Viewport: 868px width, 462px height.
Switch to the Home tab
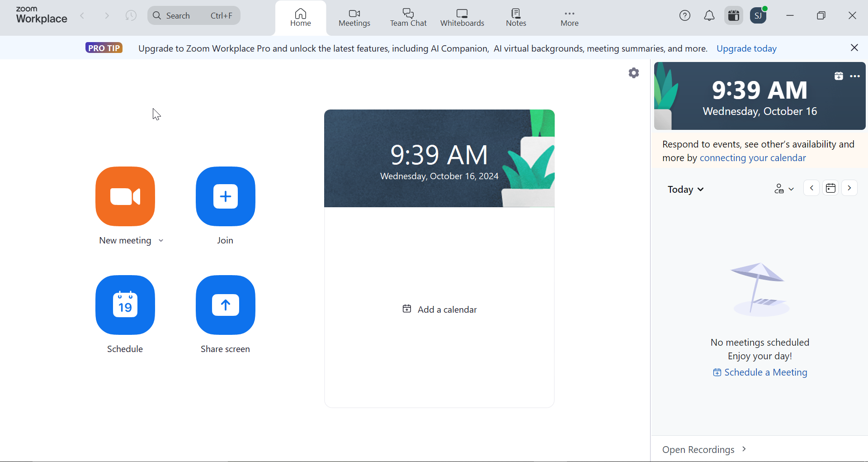tap(300, 17)
